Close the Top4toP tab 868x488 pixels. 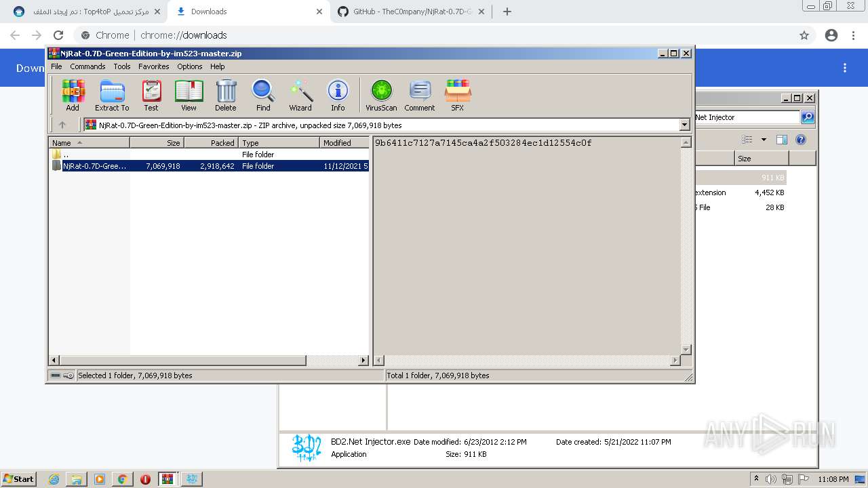click(x=157, y=12)
